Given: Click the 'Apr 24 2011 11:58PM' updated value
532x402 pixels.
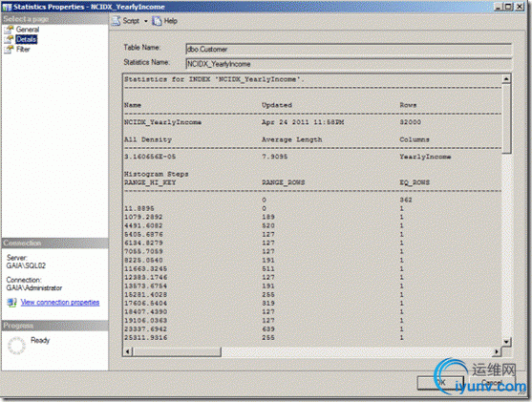Looking at the screenshot, I should tap(303, 122).
